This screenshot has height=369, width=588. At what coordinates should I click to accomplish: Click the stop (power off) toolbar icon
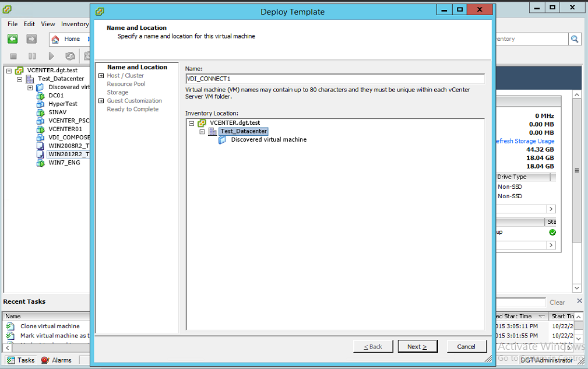(13, 56)
